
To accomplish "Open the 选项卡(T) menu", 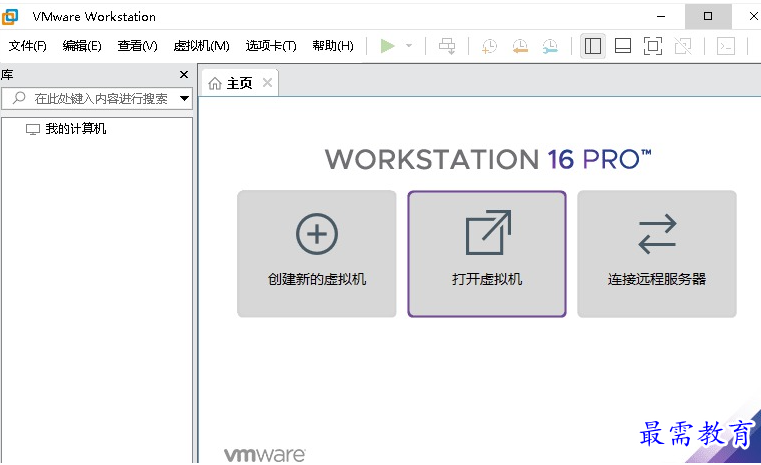I will pyautogui.click(x=271, y=46).
